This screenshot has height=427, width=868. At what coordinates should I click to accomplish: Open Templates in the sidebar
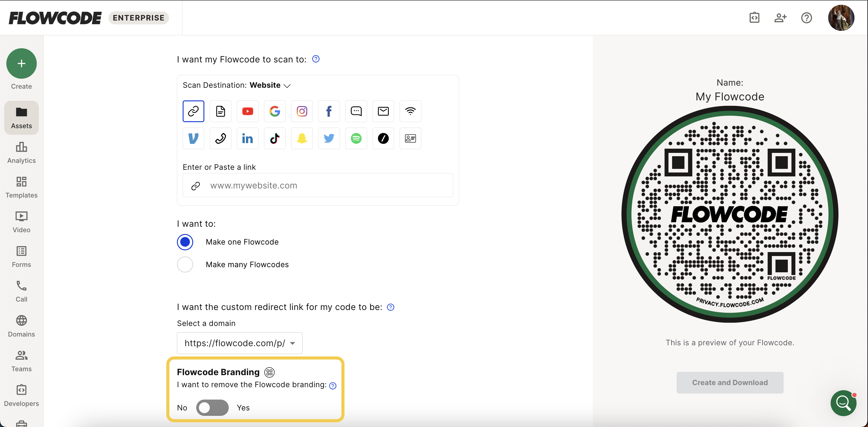coord(22,187)
